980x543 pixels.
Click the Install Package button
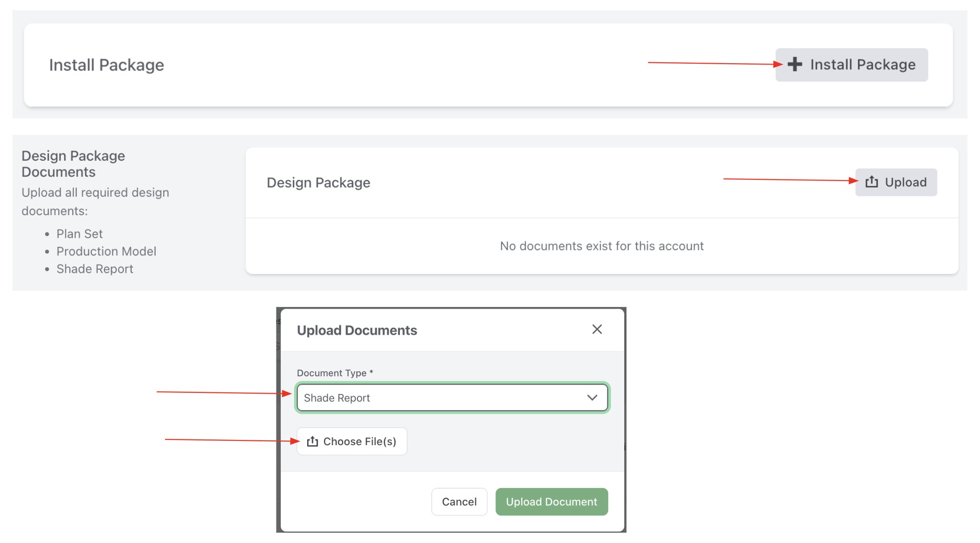click(x=851, y=65)
